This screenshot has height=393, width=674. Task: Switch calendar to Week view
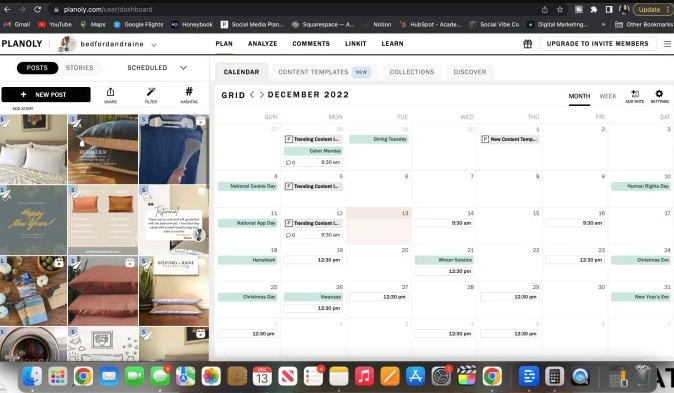coord(608,96)
